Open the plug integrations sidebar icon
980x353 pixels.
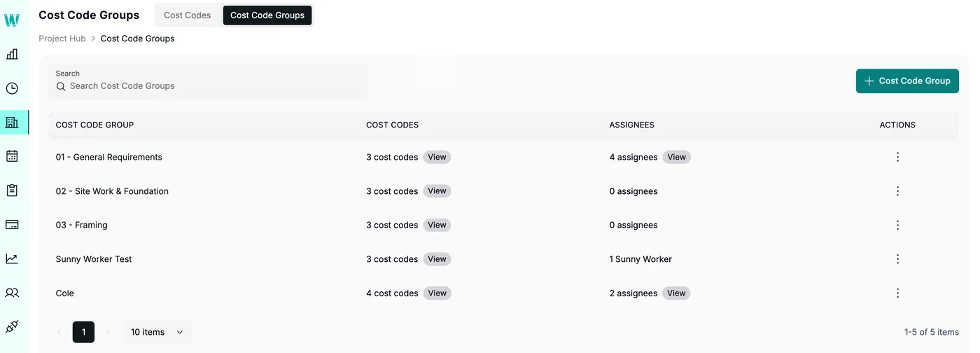[12, 326]
